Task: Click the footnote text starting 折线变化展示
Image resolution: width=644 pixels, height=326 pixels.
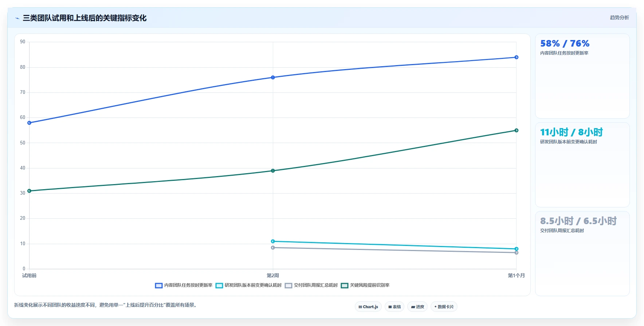Action: tap(106, 305)
